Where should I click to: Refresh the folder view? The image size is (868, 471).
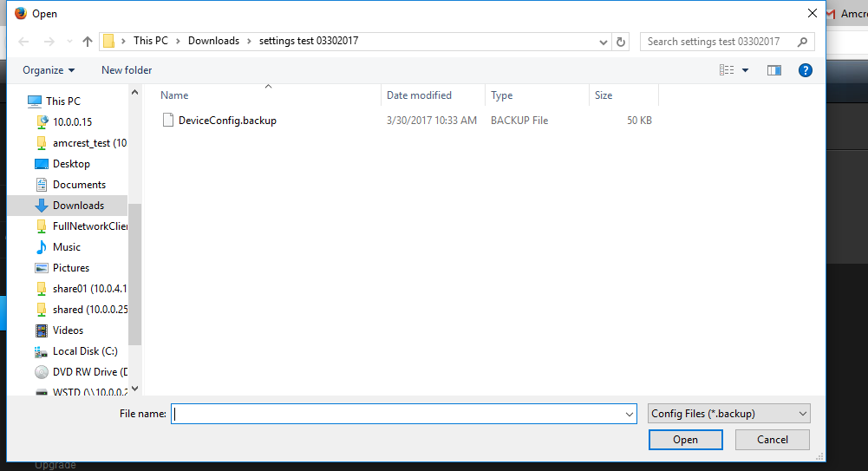coord(621,42)
